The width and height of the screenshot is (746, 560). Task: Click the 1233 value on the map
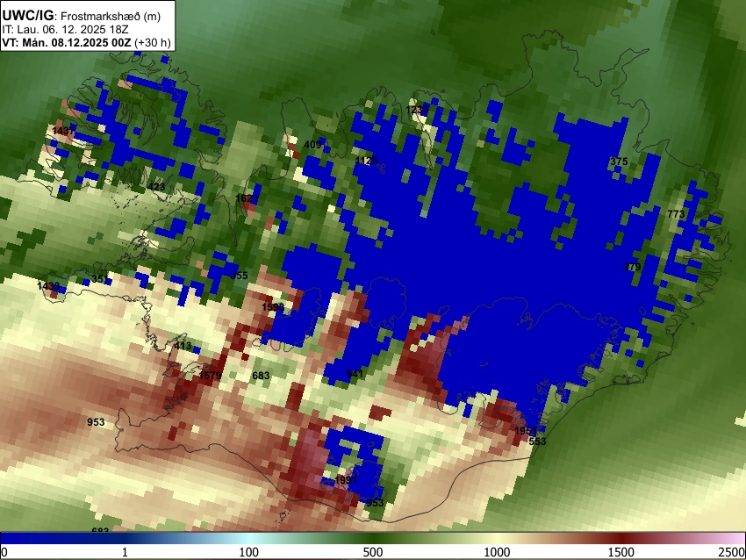click(416, 111)
